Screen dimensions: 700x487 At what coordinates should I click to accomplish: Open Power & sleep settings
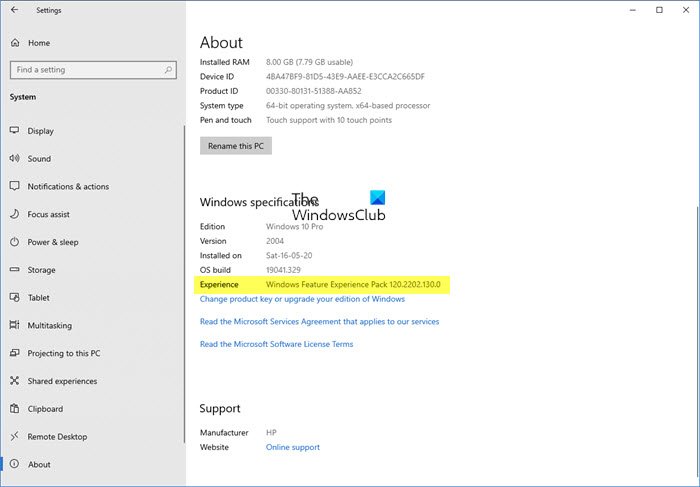(x=93, y=242)
